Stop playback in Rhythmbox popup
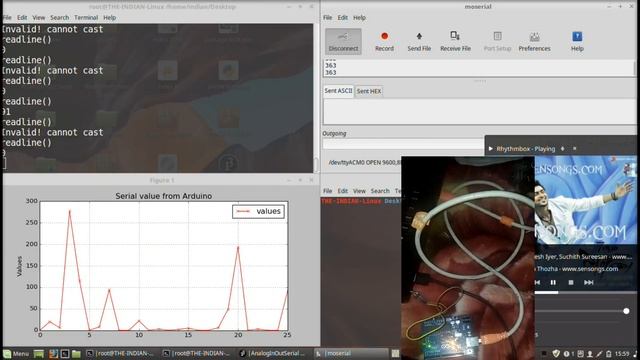 click(x=571, y=282)
